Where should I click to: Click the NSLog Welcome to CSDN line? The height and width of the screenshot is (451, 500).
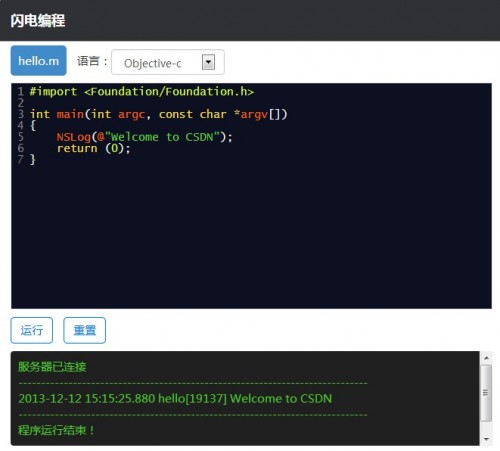144,137
